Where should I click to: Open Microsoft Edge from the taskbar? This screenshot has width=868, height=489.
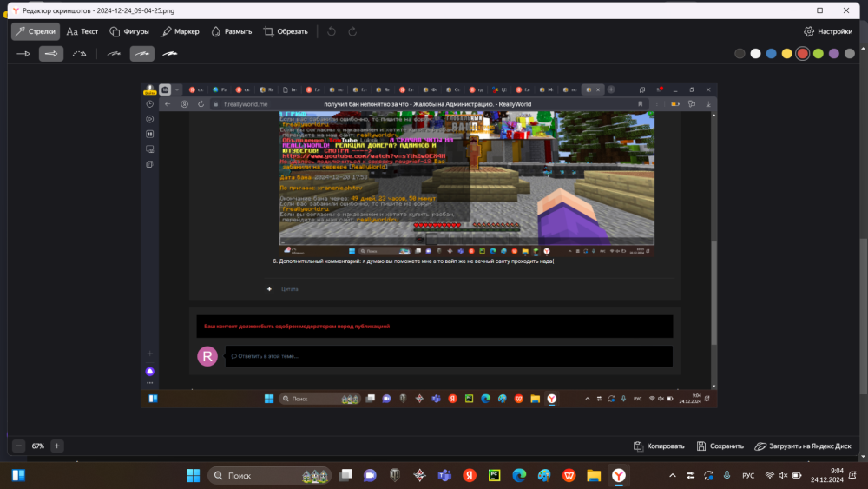(x=519, y=476)
